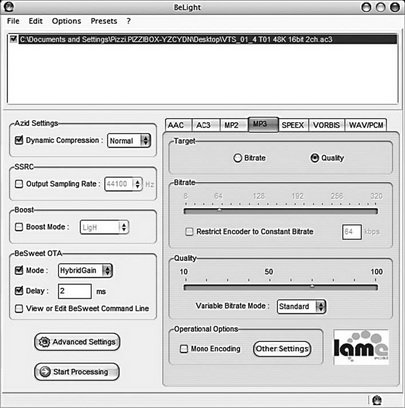Click the BeLight penguin icon in title bar
The image size is (405, 408).
click(x=9, y=6)
